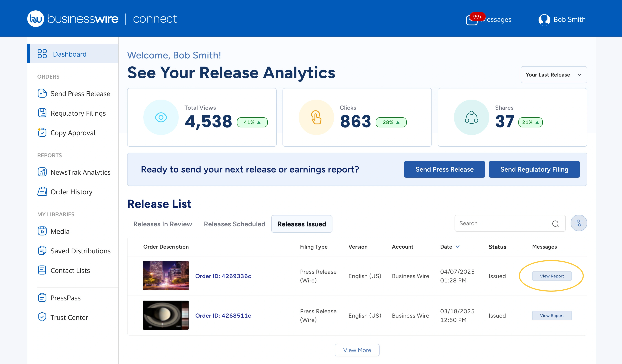Click the Media library icon

tap(42, 231)
